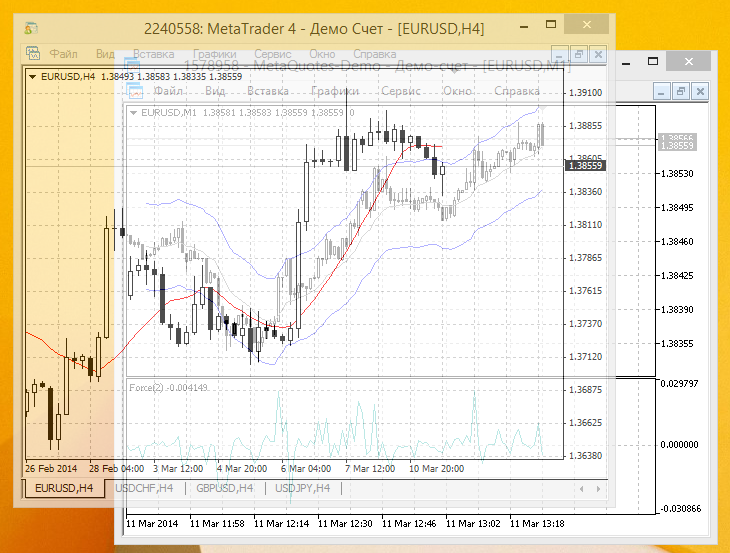
Task: Click the 1.38855 price scale label
Action: 585,126
